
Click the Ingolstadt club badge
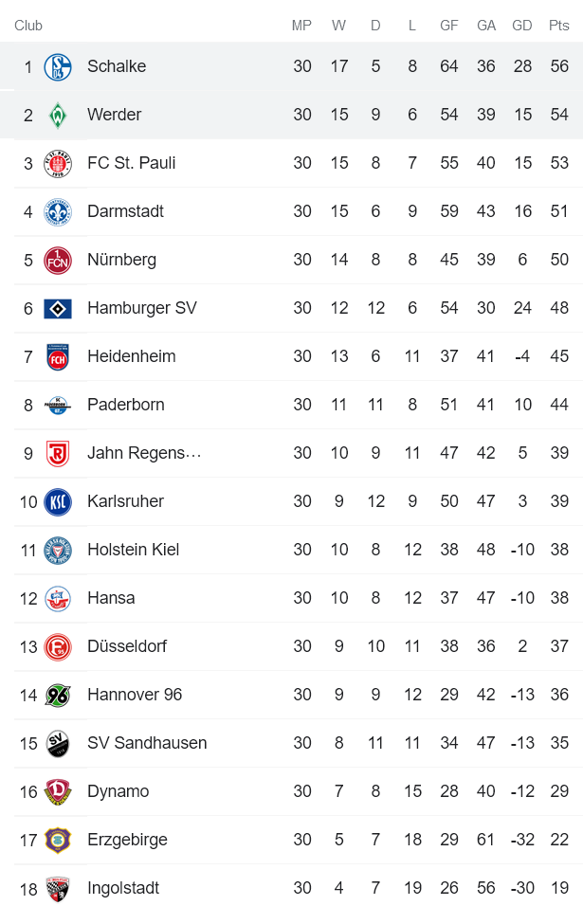tap(57, 888)
